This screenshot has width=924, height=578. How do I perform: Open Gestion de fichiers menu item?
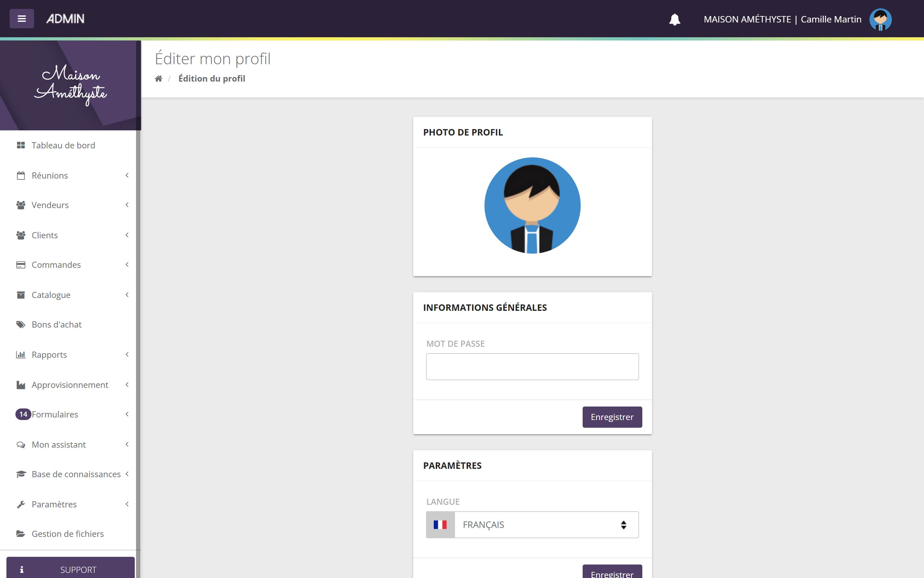(68, 534)
